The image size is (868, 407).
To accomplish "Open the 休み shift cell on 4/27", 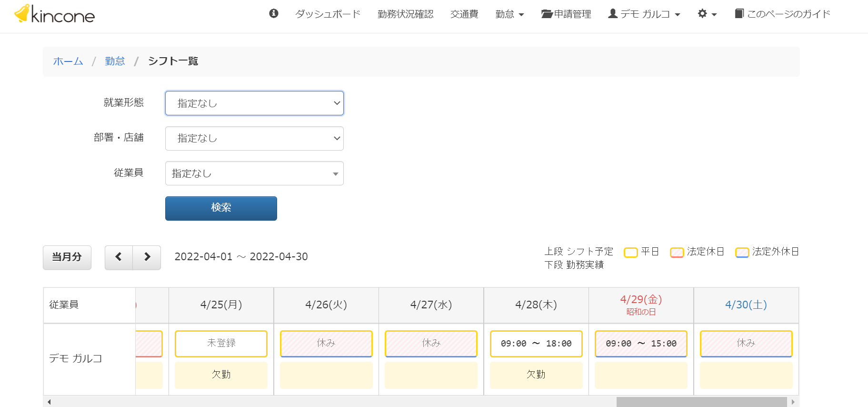I will [431, 344].
